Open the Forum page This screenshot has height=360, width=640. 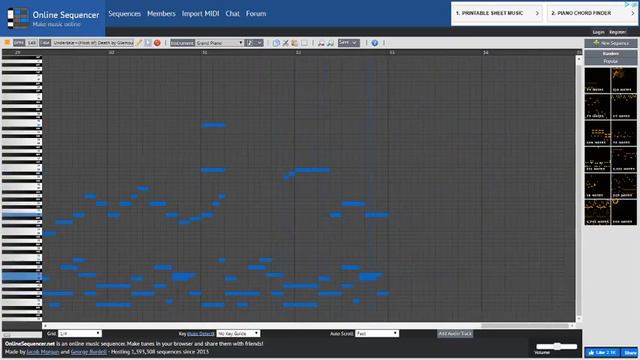pos(256,13)
